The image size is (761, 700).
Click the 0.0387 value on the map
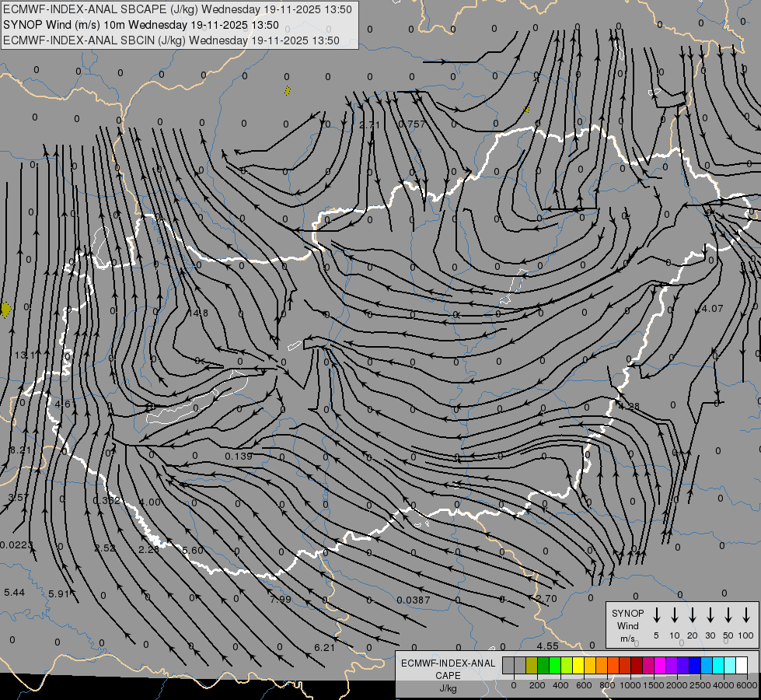click(x=414, y=600)
